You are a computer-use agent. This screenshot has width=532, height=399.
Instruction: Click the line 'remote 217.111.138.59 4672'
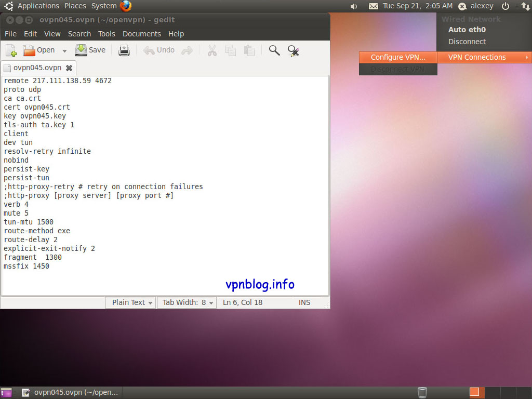tap(58, 81)
